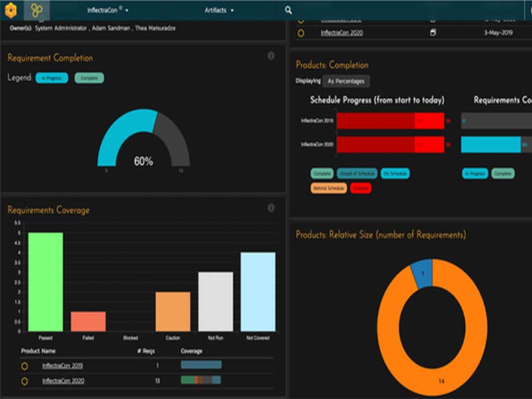This screenshot has width=532, height=399.
Task: Open the InflectraCon workspace dropdown
Action: pyautogui.click(x=108, y=11)
